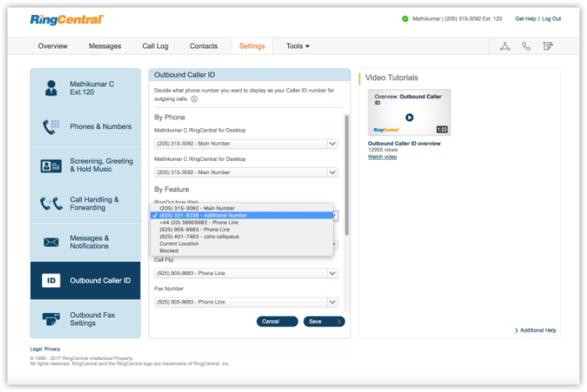
Task: Click the Screening, Greeting ID card icon
Action: [51, 166]
